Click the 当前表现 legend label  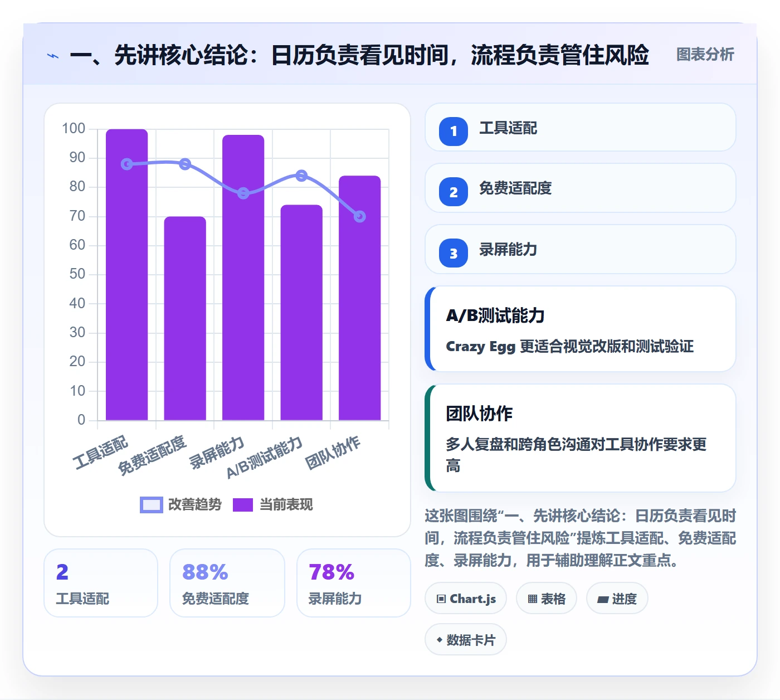point(286,505)
